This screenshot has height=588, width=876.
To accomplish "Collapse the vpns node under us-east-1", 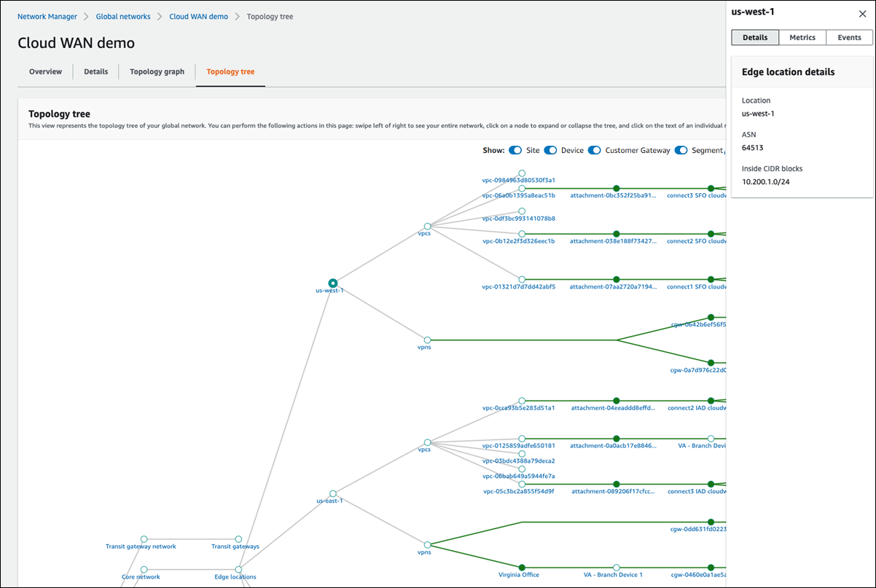I will pyautogui.click(x=427, y=543).
